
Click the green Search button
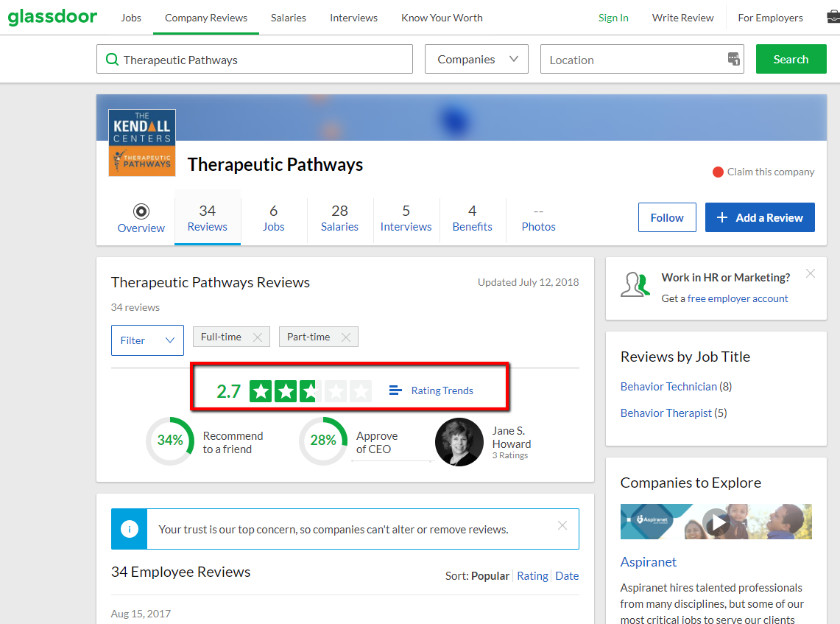point(791,59)
